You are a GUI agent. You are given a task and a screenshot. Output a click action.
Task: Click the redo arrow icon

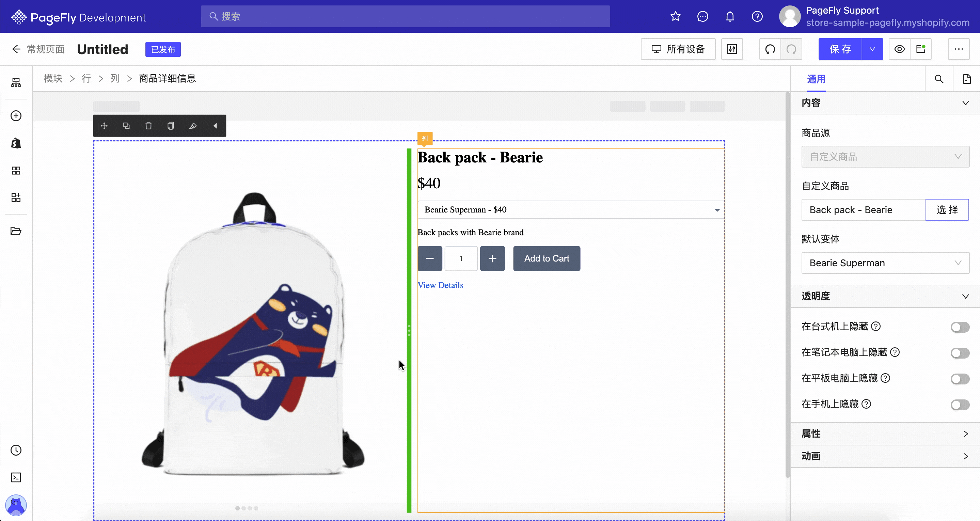pyautogui.click(x=791, y=49)
